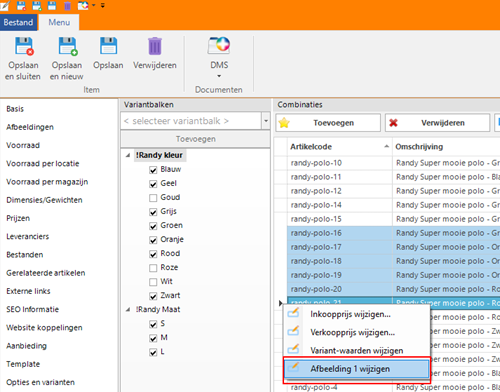Click the icon beside Afbeelding 1 wijzigen
Viewport: 500px width, 392px height.
click(x=293, y=368)
